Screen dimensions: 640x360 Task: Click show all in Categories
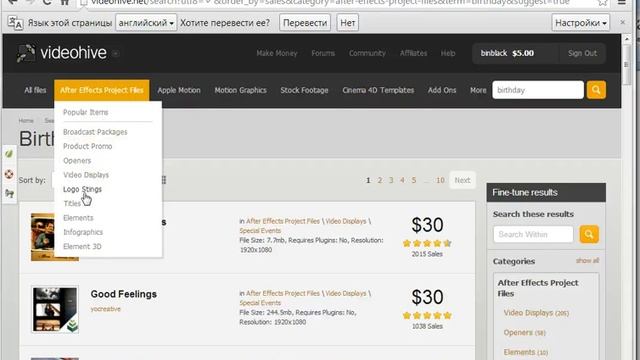tap(587, 260)
